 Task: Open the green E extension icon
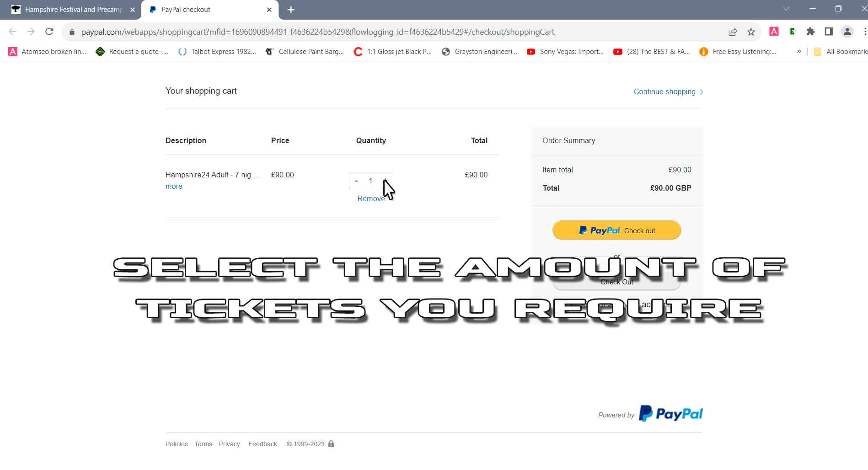(792, 32)
